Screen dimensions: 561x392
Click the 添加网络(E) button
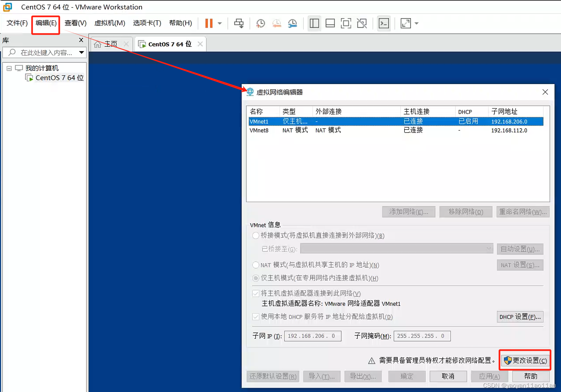coord(408,212)
